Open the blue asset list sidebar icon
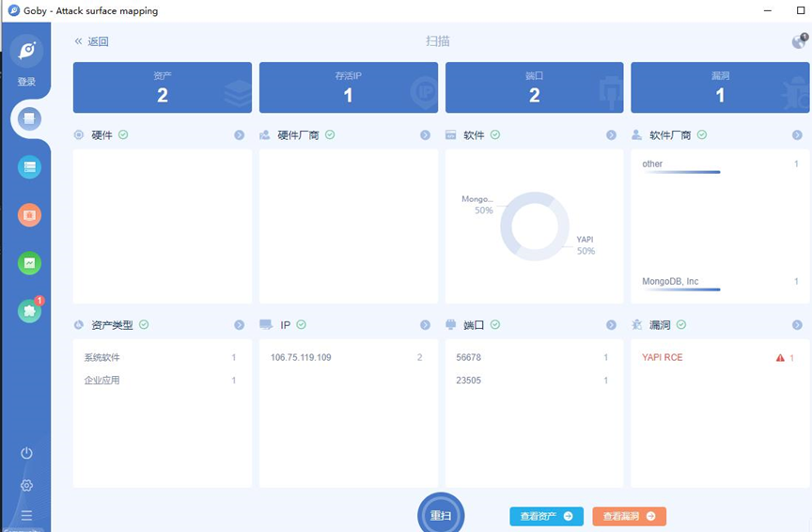 pos(29,167)
